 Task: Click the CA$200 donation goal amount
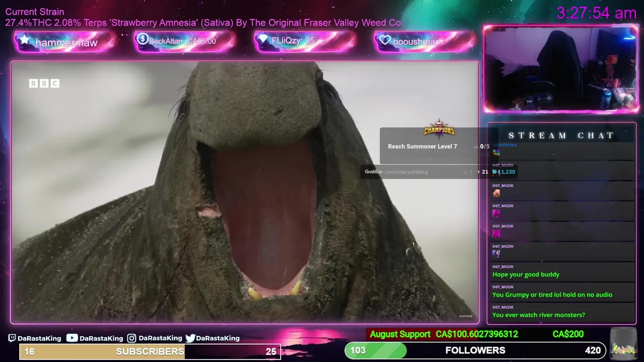tap(568, 334)
